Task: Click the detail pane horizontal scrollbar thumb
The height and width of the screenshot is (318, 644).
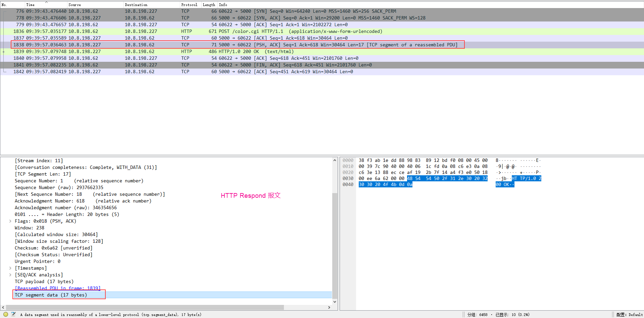Action: tap(145, 307)
